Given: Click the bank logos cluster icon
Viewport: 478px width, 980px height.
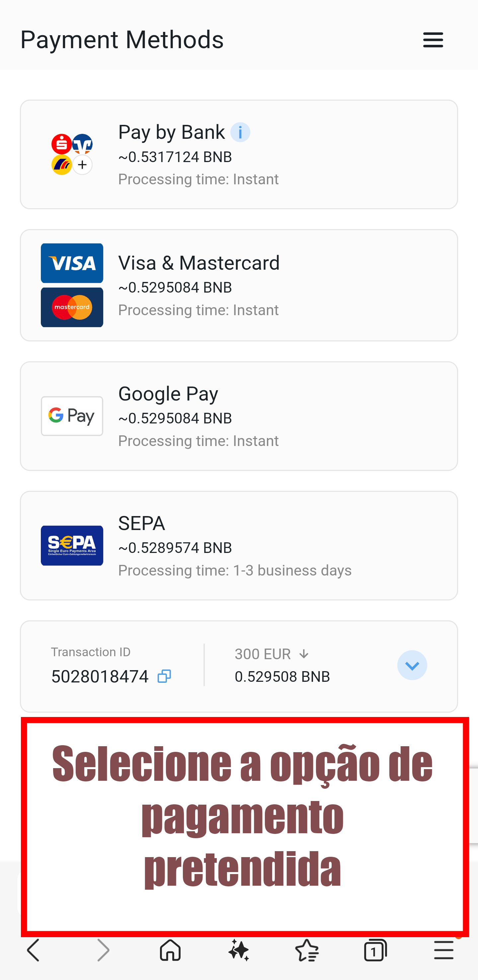Looking at the screenshot, I should tap(72, 154).
